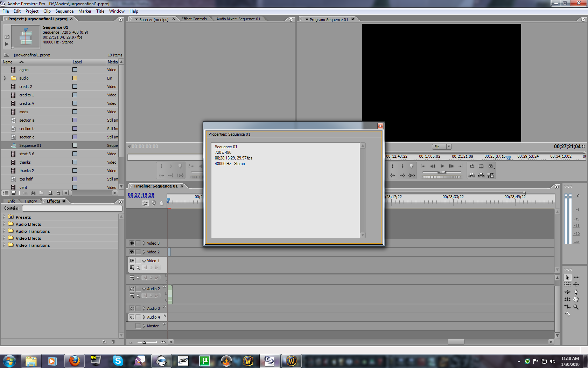Click Find in the Project panel
588x368 pixels.
point(33,193)
